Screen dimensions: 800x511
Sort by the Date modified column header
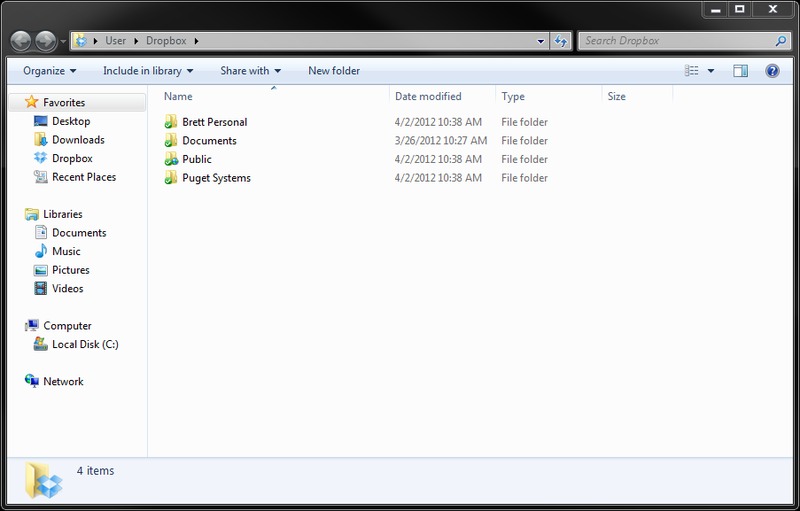428,97
